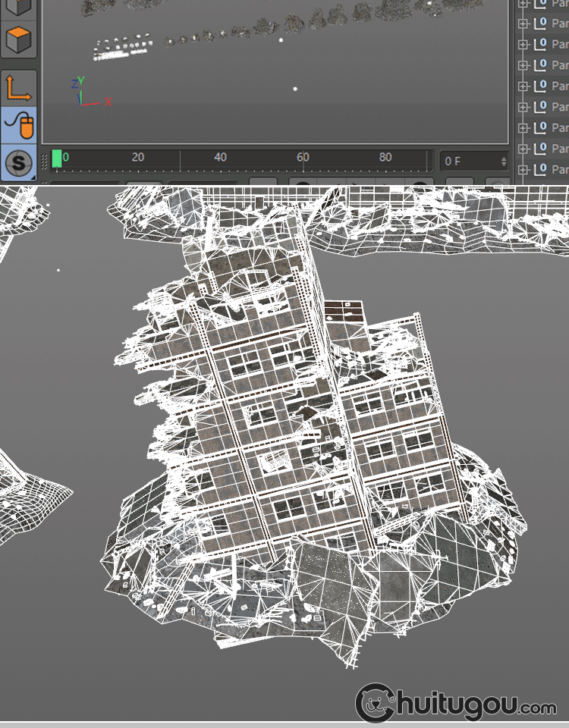569x728 pixels.
Task: Click the green timeline playhead at frame 0
Action: tap(57, 159)
